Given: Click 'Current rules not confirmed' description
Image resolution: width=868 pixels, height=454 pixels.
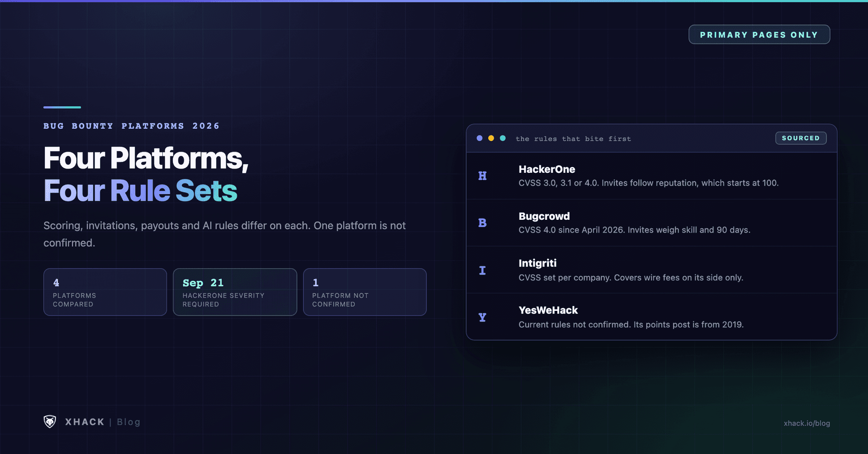Looking at the screenshot, I should point(631,325).
